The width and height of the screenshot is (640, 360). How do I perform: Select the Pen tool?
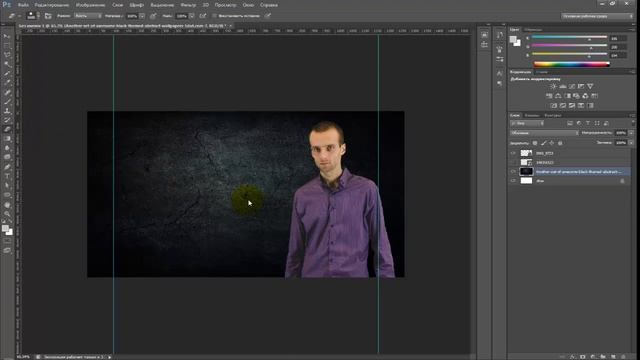[x=7, y=167]
